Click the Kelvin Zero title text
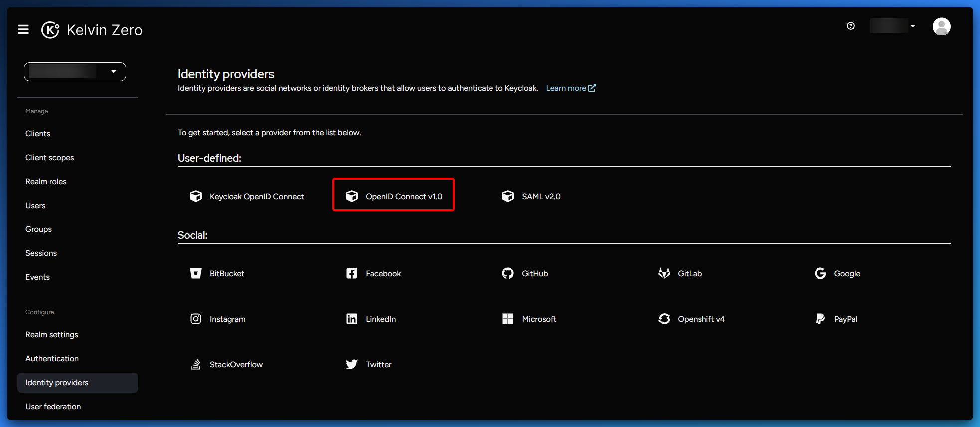 [105, 30]
